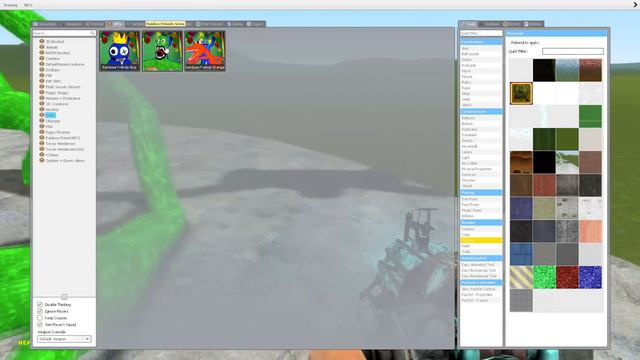Screen dimensions: 640x360
Task: Select the Ball Socket tool
Action: coord(481,54)
